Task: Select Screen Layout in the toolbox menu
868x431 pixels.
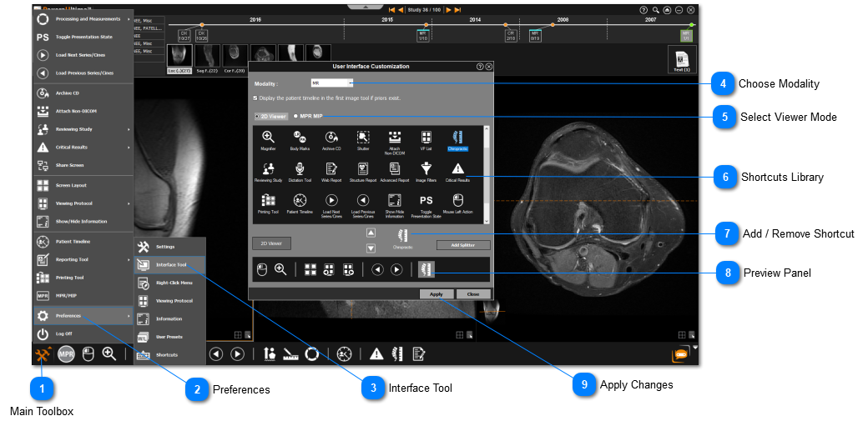Action: point(83,185)
